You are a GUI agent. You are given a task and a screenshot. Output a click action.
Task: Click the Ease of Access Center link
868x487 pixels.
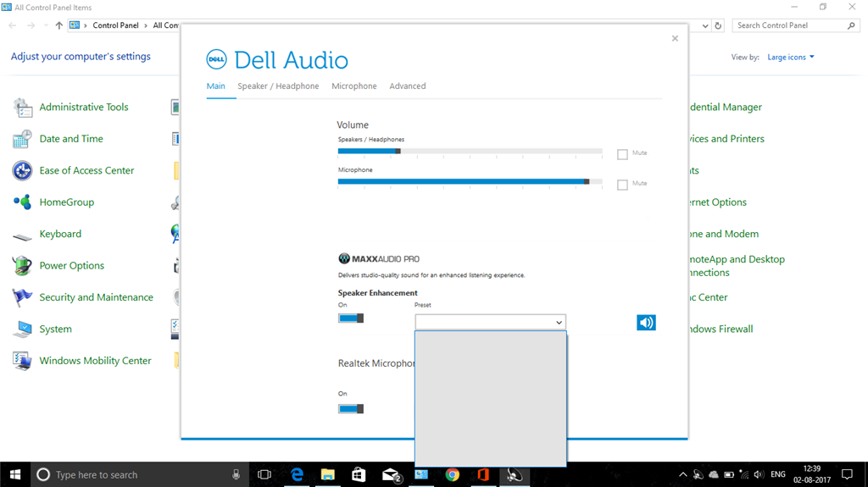(86, 170)
